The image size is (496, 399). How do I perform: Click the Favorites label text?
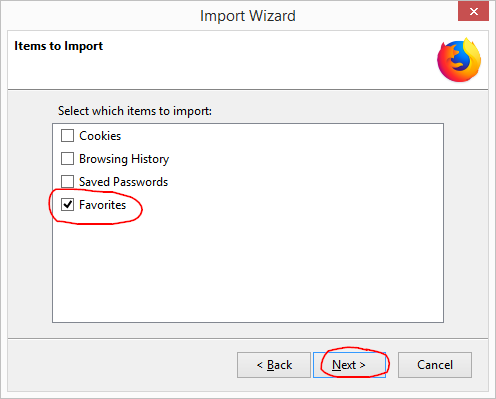(103, 205)
